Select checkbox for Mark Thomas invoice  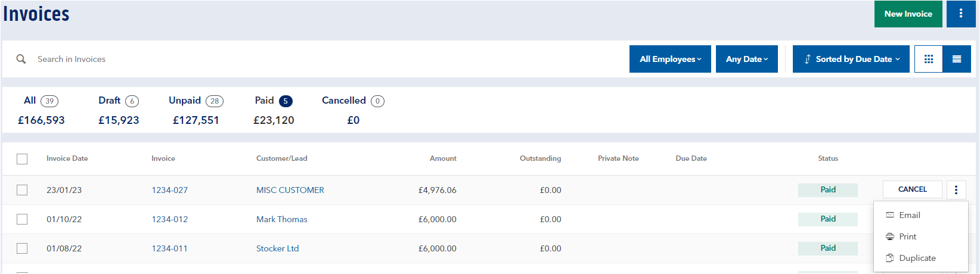tap(22, 219)
